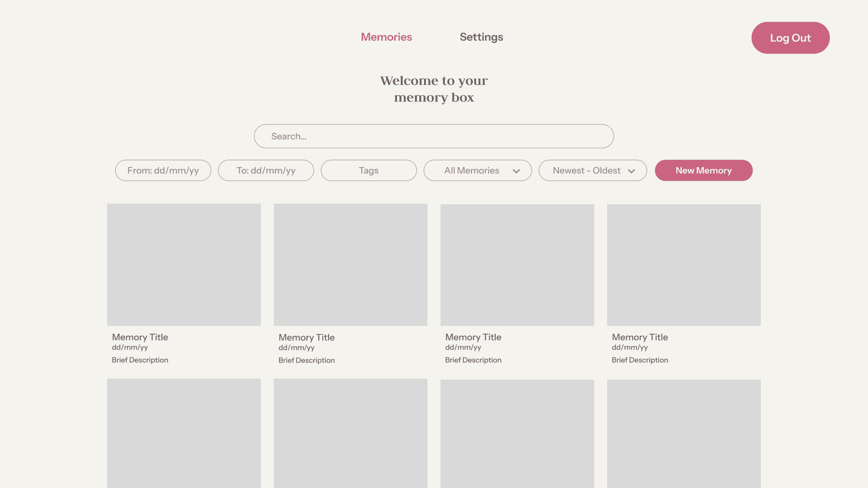Open the Memories tab

(x=386, y=37)
